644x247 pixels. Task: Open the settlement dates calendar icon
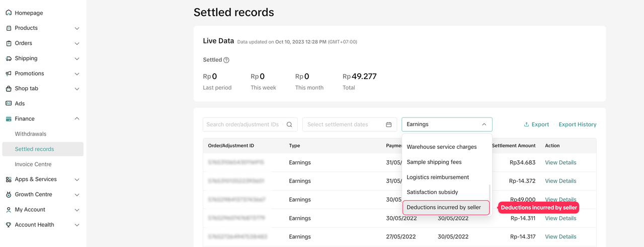point(388,125)
